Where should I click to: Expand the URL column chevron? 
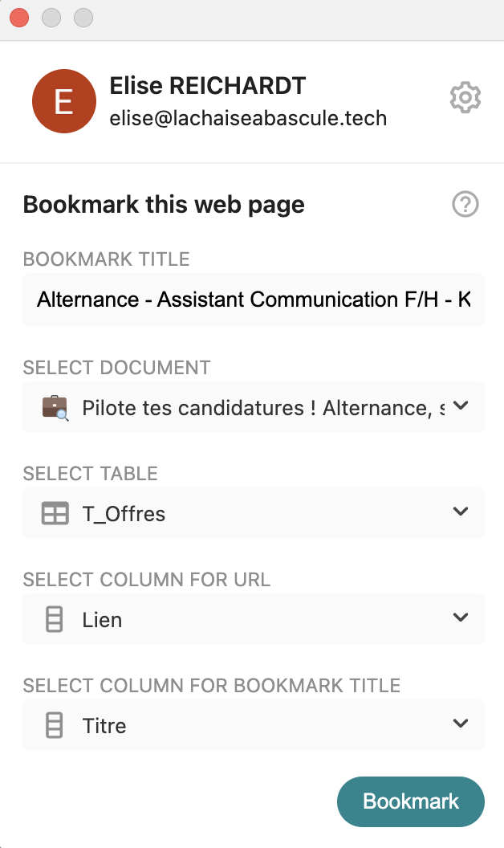pos(461,618)
